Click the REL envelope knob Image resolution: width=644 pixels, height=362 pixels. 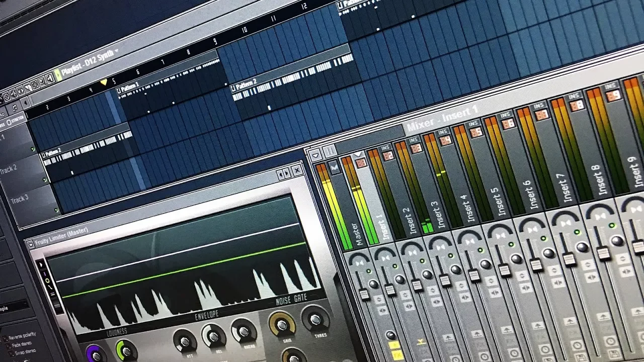tap(214, 336)
